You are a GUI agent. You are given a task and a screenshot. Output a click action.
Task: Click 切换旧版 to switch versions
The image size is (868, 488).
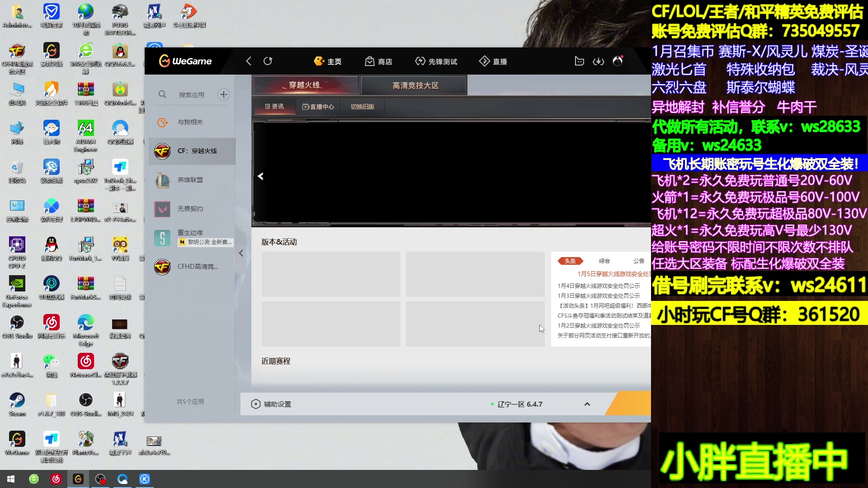pyautogui.click(x=363, y=107)
